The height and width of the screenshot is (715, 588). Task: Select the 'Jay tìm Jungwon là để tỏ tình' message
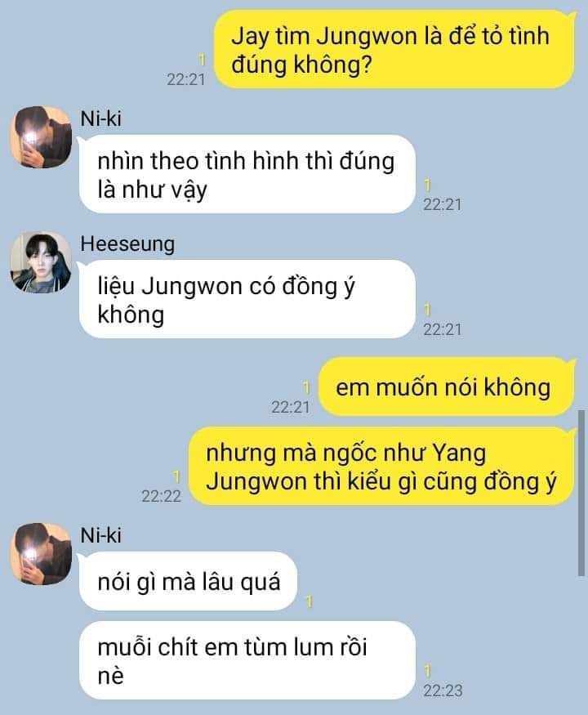click(394, 50)
